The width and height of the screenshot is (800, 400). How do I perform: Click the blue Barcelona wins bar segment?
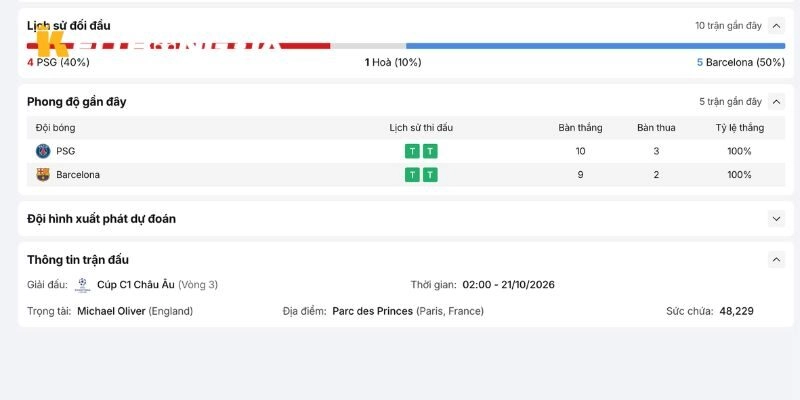pyautogui.click(x=595, y=46)
